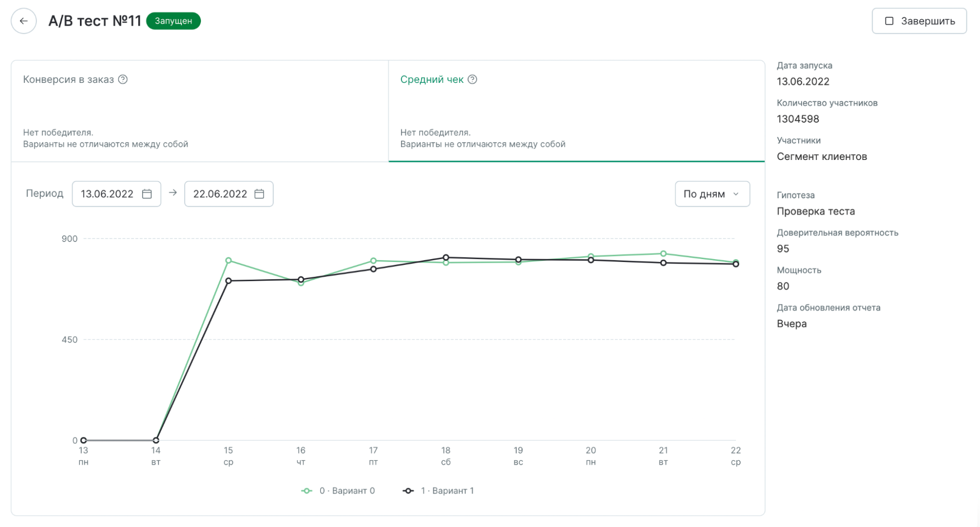980x527 pixels.
Task: Go back using the arrow button
Action: pyautogui.click(x=24, y=21)
